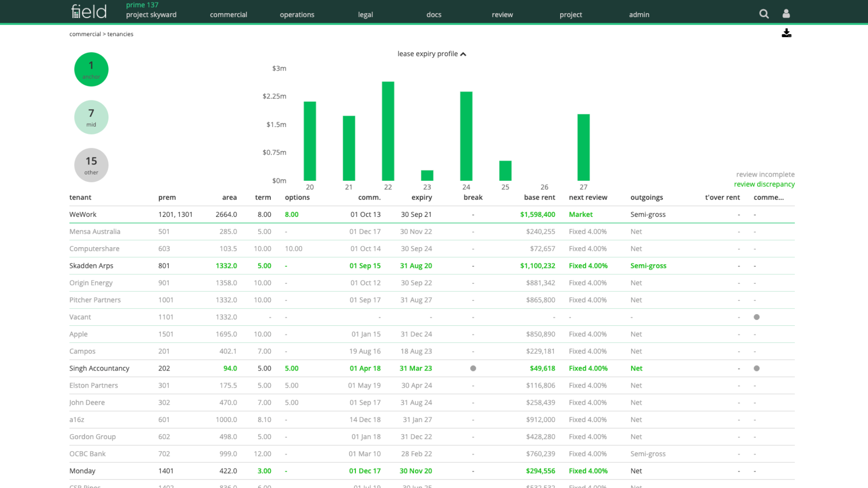Viewport: 868px width, 488px height.
Task: Click the 2022 expiry bar
Action: pos(388,131)
